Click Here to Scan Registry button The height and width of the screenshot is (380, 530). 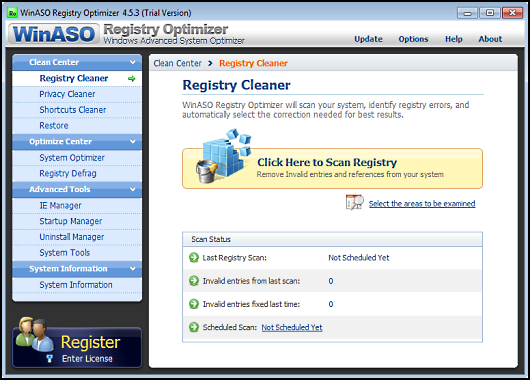[332, 168]
